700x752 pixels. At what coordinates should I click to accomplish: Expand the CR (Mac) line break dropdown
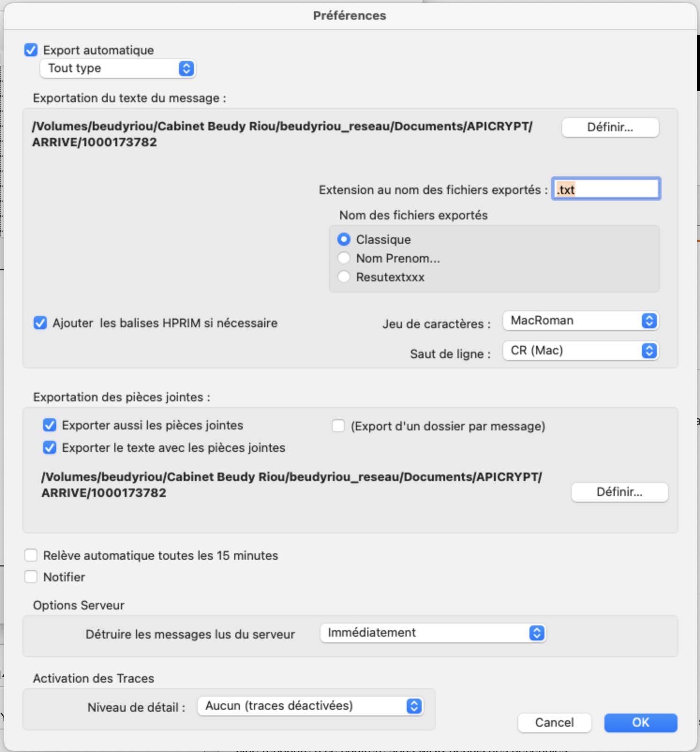click(x=581, y=351)
